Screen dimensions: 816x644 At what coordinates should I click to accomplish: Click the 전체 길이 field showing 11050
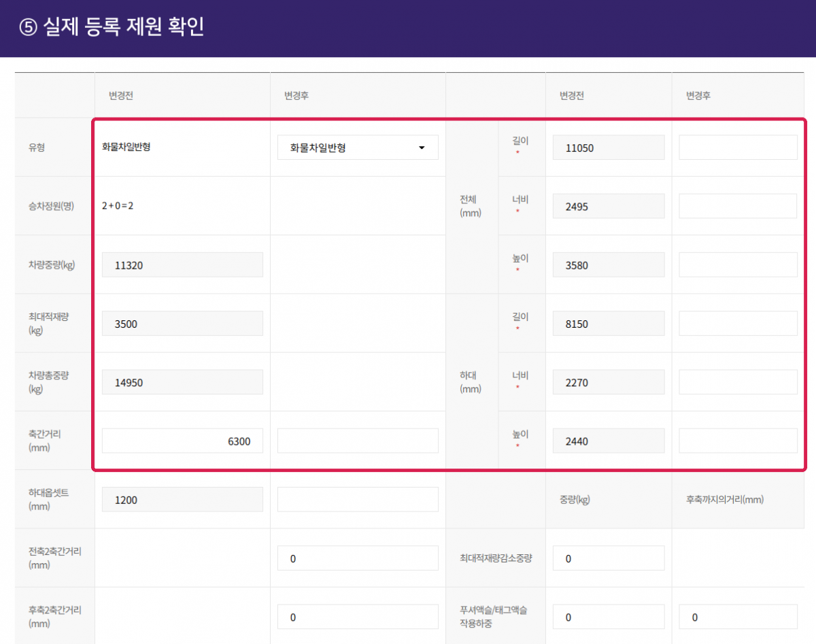click(x=609, y=148)
